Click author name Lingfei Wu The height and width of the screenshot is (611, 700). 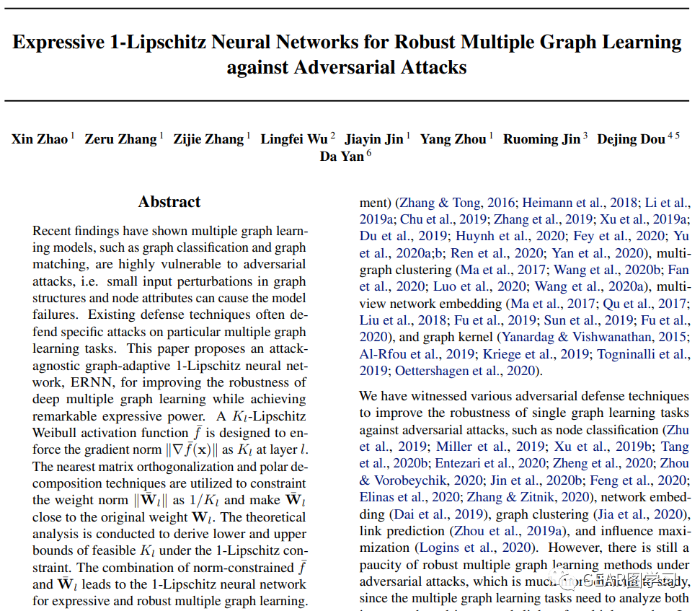(x=294, y=139)
